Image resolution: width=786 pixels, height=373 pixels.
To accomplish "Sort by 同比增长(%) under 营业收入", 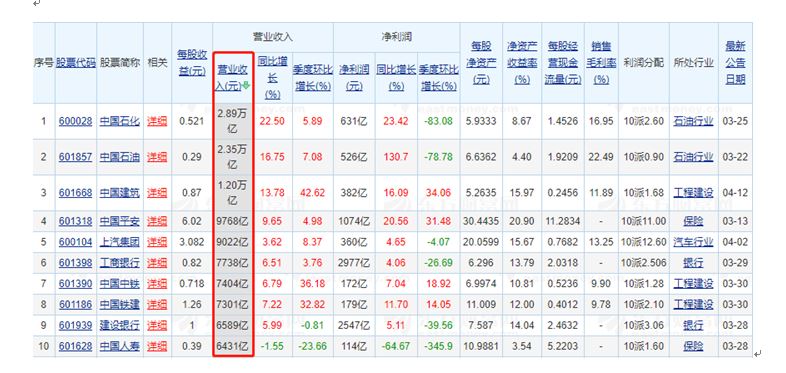I will [272, 78].
